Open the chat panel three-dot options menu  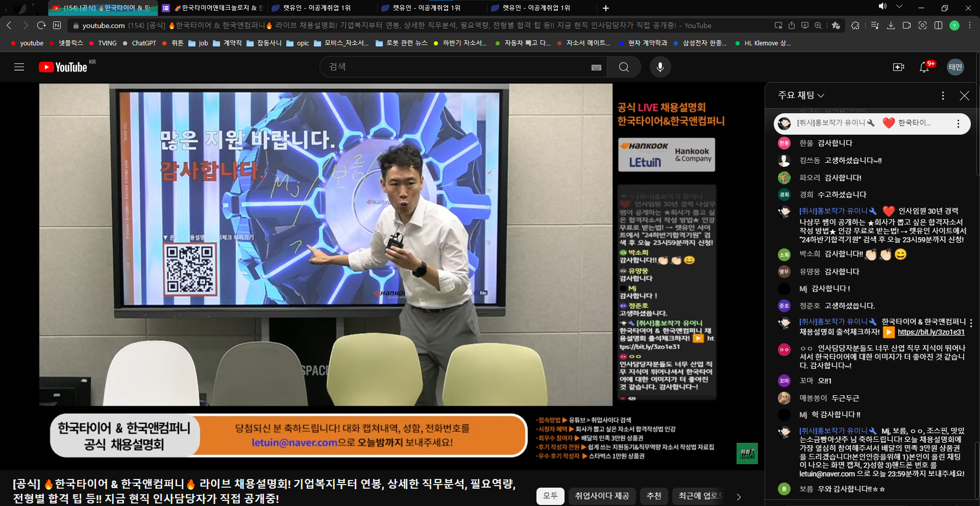pyautogui.click(x=943, y=95)
